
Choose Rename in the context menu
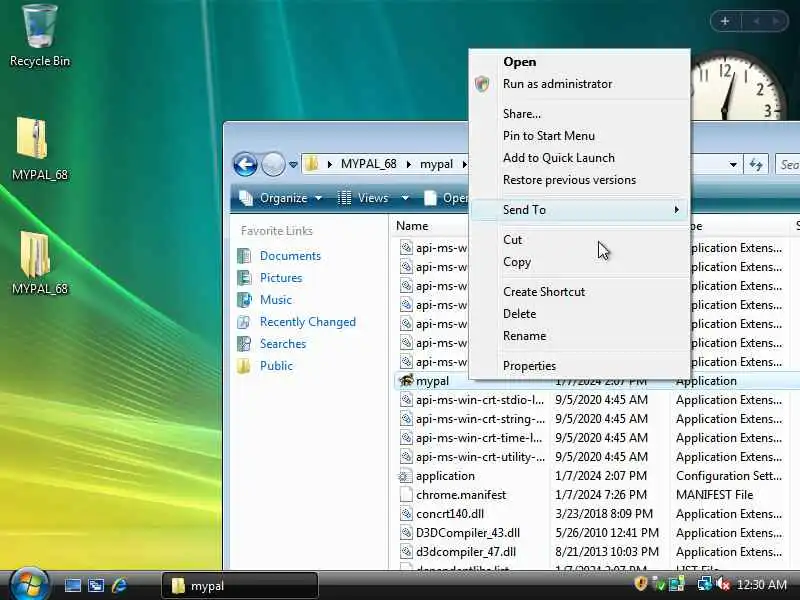580,336
